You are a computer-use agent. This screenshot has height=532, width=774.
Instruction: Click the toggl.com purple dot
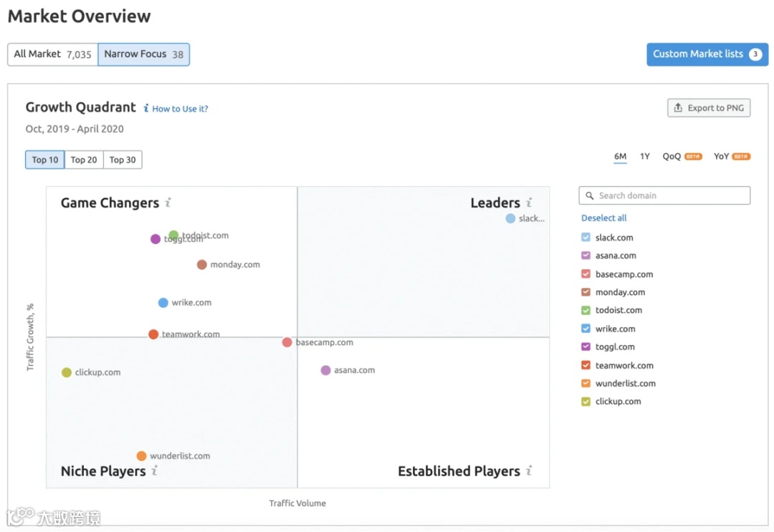(156, 239)
